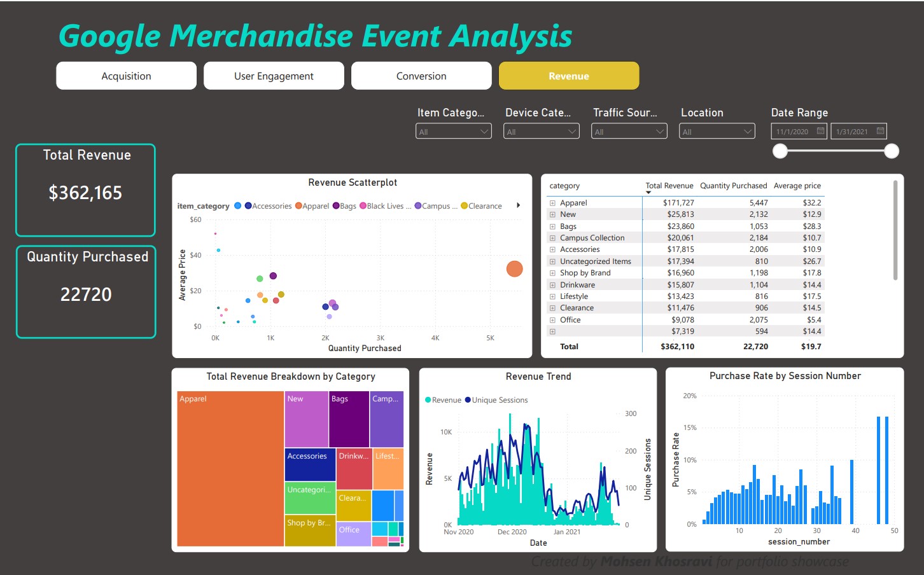
Task: Click the Shop by Brand row label
Action: [585, 273]
